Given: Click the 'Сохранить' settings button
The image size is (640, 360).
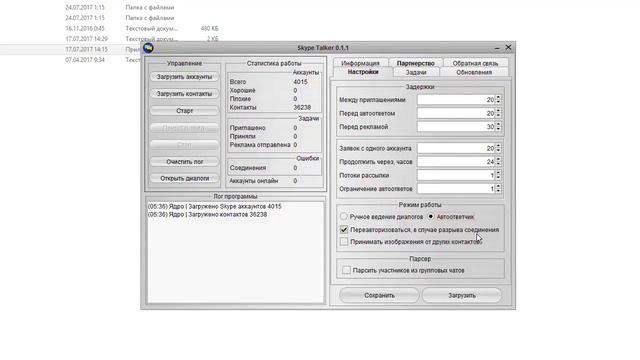Looking at the screenshot, I should pos(379,295).
